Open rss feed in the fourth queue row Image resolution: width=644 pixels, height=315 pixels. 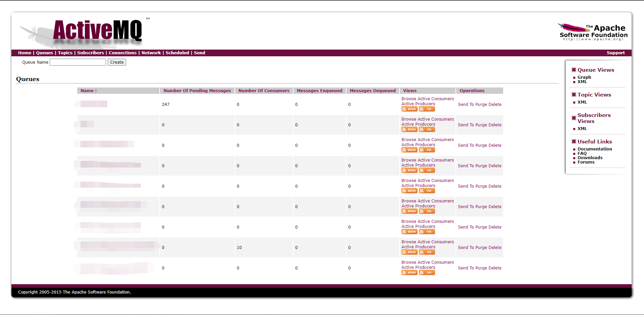tap(427, 171)
